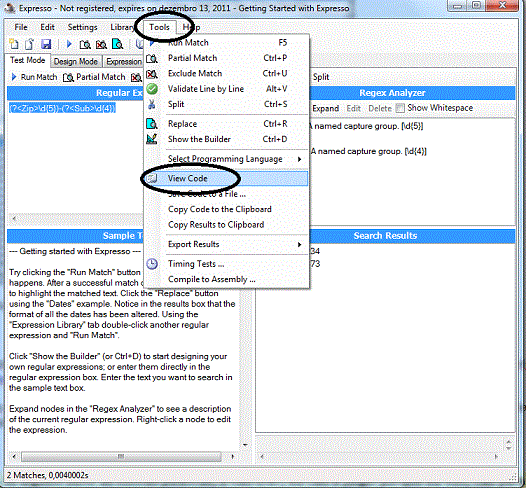Click right arrow of Sample Text horizontal scrollbar
The height and width of the screenshot is (488, 526).
click(233, 456)
